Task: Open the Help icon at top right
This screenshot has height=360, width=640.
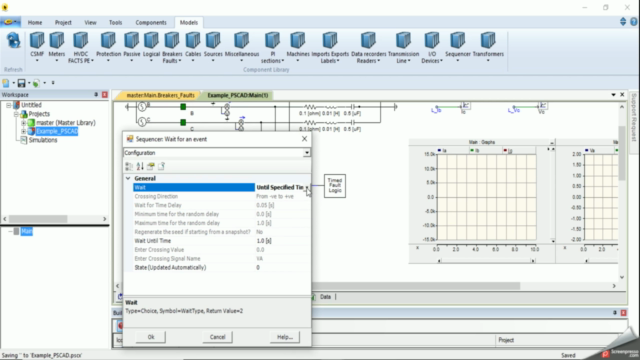Action: tap(633, 22)
